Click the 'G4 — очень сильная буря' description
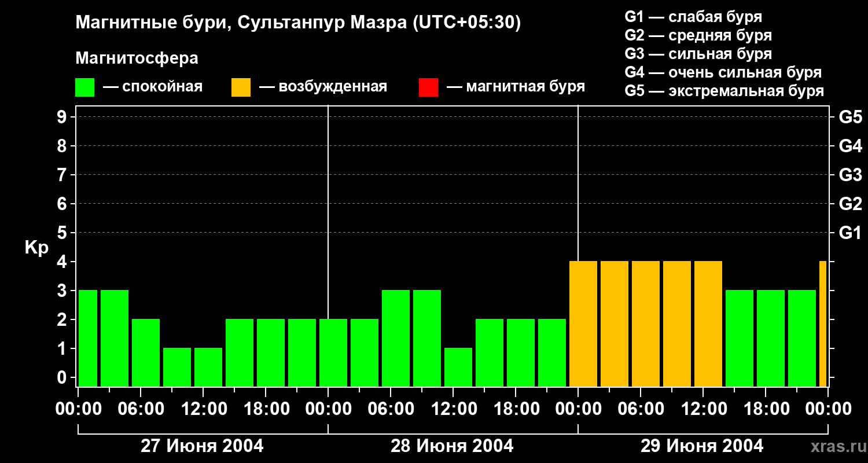The height and width of the screenshot is (463, 868). 723,72
